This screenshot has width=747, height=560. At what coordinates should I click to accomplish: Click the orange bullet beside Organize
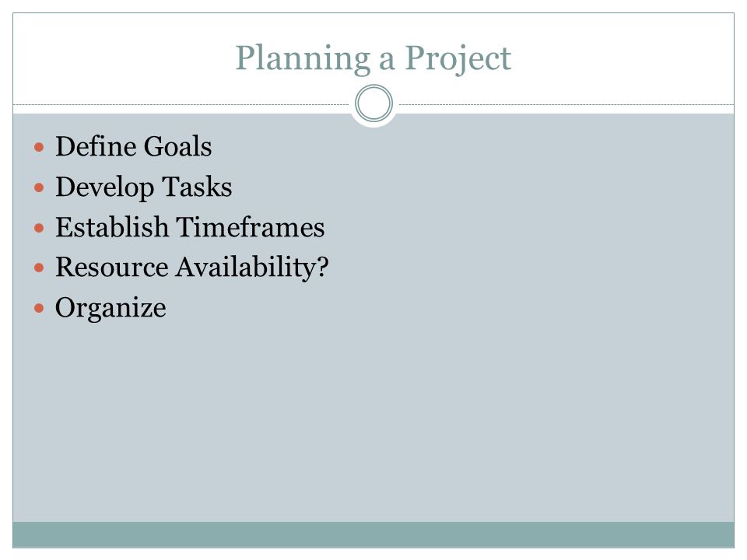coord(39,309)
